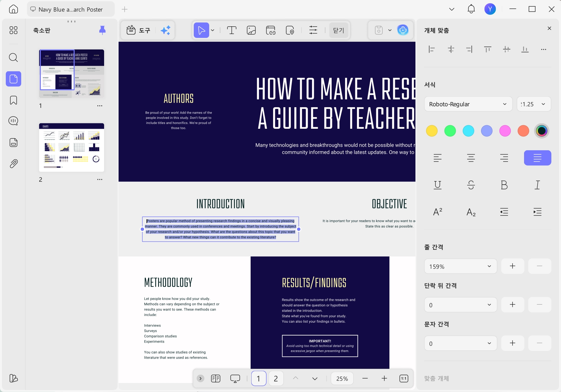This screenshot has width=561, height=392.
Task: Select the page 2 thumbnail
Action: (x=72, y=147)
